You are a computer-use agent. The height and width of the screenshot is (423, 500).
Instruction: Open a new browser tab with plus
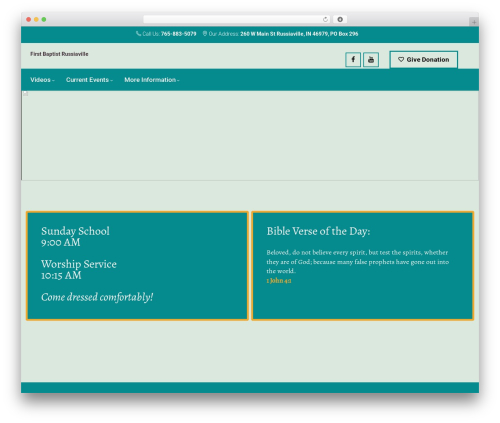pyautogui.click(x=474, y=22)
